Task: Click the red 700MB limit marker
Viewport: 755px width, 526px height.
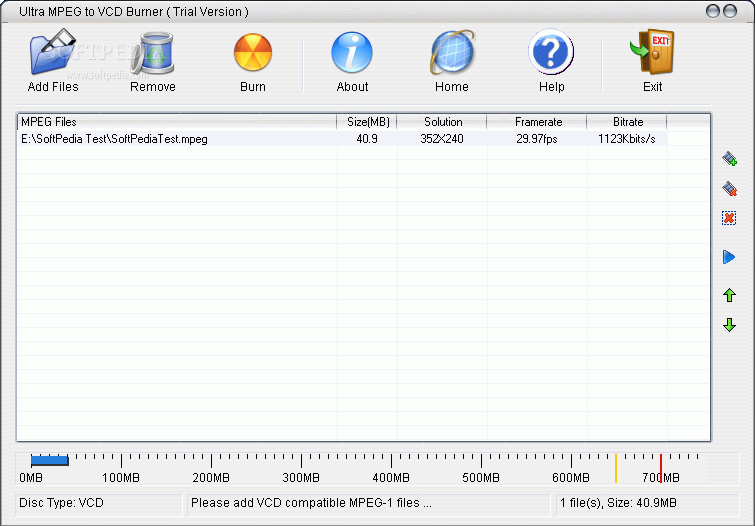Action: pyautogui.click(x=661, y=468)
